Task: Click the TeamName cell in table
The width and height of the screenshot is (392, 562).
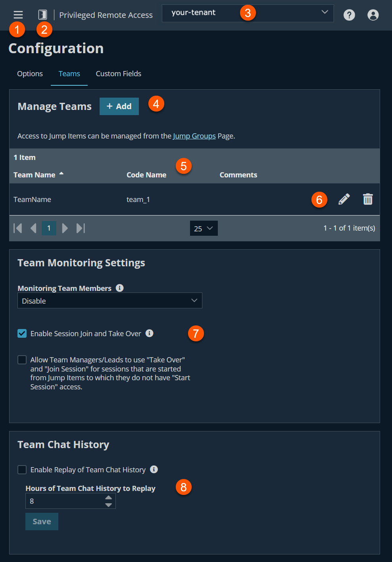Action: click(x=32, y=200)
